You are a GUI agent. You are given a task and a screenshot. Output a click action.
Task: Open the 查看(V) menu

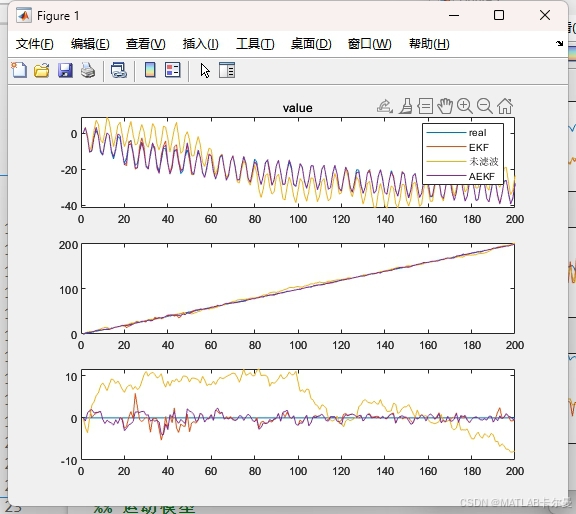pos(145,44)
